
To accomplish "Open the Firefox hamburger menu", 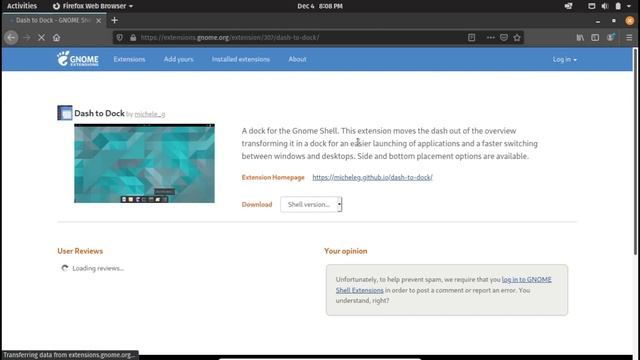I will tap(629, 38).
